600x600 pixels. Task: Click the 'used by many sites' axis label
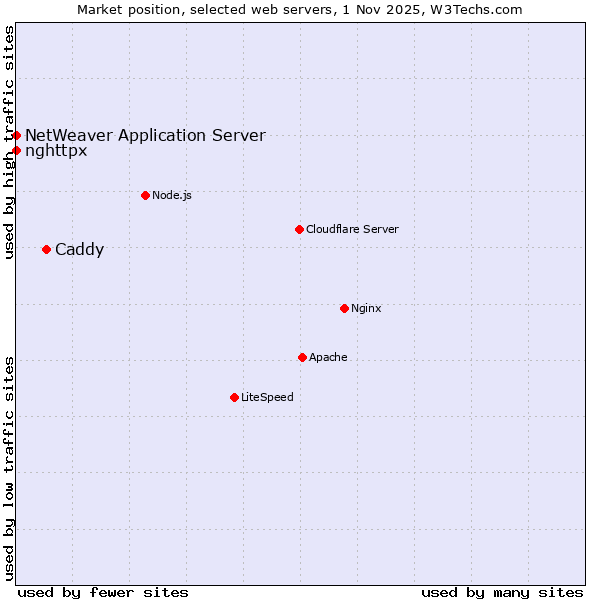pos(502,592)
